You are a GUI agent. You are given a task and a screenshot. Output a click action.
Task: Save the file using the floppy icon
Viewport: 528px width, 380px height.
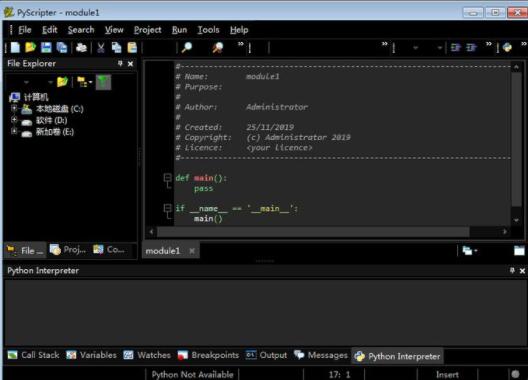[46, 48]
